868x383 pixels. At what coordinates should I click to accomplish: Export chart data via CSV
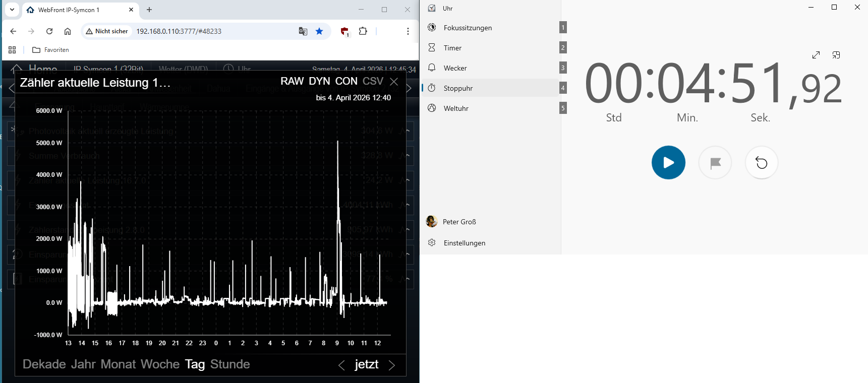click(x=373, y=82)
